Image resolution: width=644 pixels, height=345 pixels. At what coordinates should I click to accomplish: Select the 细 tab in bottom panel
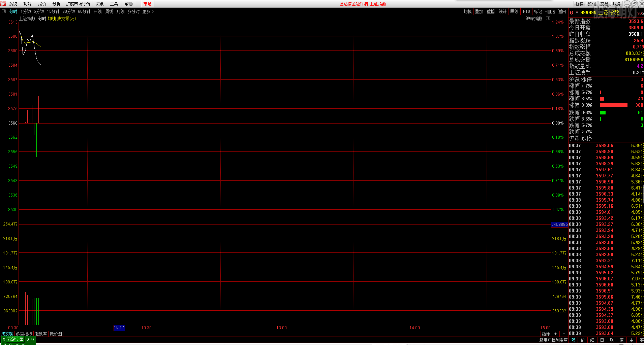pyautogui.click(x=592, y=340)
